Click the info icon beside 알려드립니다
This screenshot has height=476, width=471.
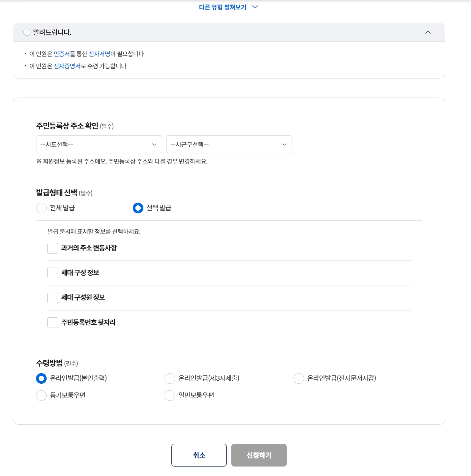pos(27,32)
